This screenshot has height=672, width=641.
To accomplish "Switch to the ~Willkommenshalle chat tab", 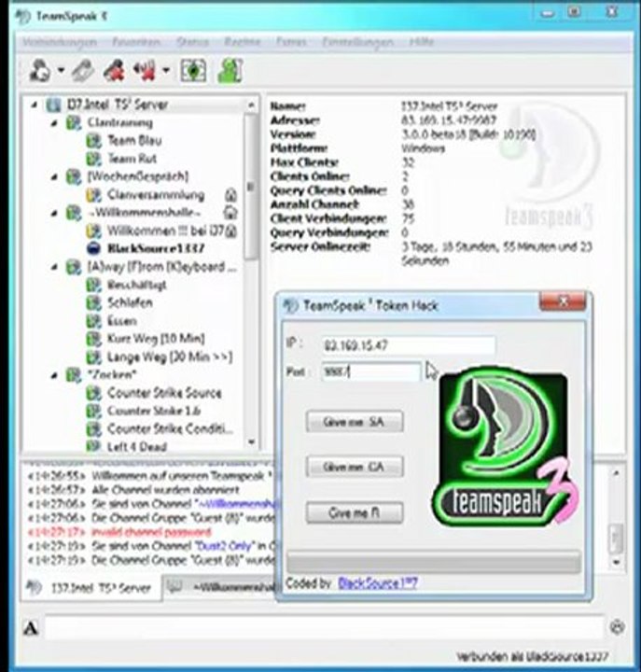I will (221, 588).
